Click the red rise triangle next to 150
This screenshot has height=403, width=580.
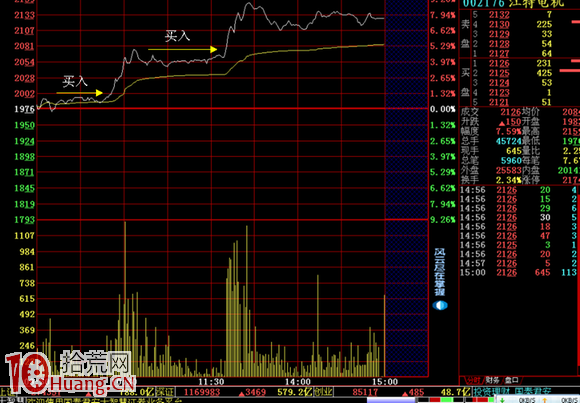coord(502,122)
